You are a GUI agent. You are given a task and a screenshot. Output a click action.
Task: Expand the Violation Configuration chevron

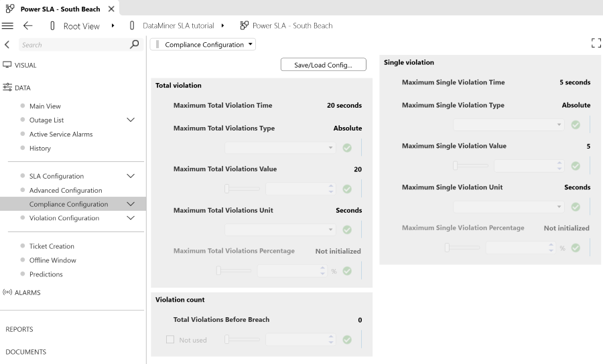[x=131, y=217]
